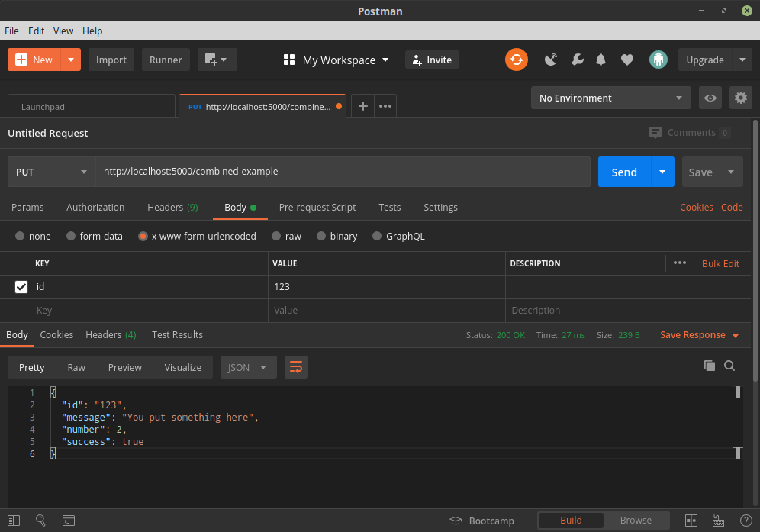The width and height of the screenshot is (760, 532).
Task: Switch to the Params tab
Action: 27,207
